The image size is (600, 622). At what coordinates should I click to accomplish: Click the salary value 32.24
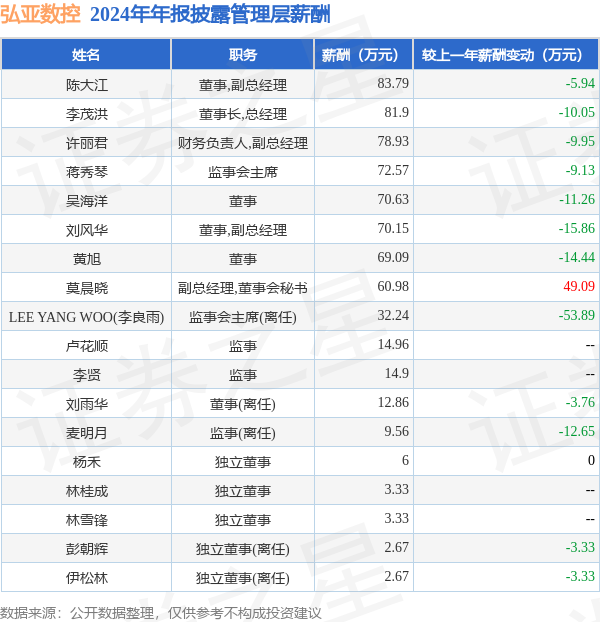tap(393, 315)
